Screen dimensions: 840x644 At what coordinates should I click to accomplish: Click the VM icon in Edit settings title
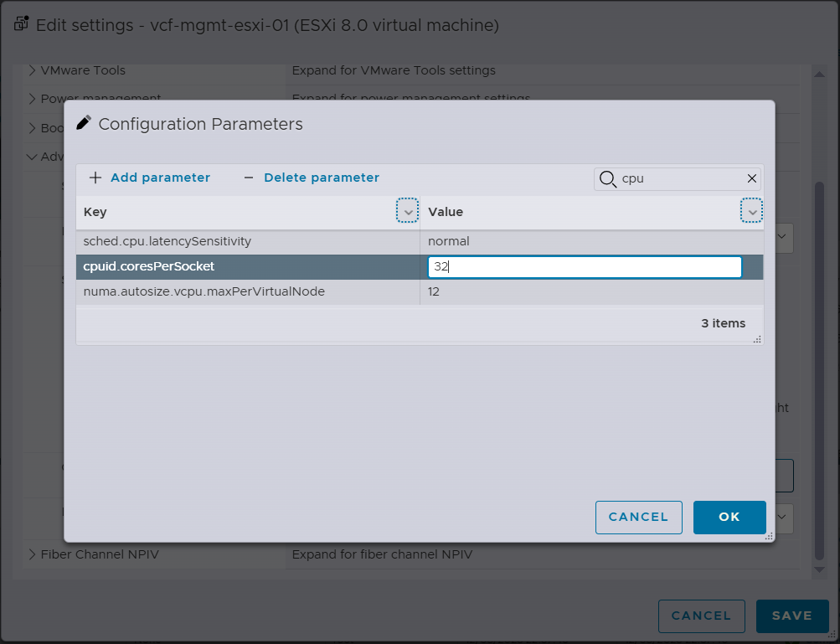pos(21,23)
